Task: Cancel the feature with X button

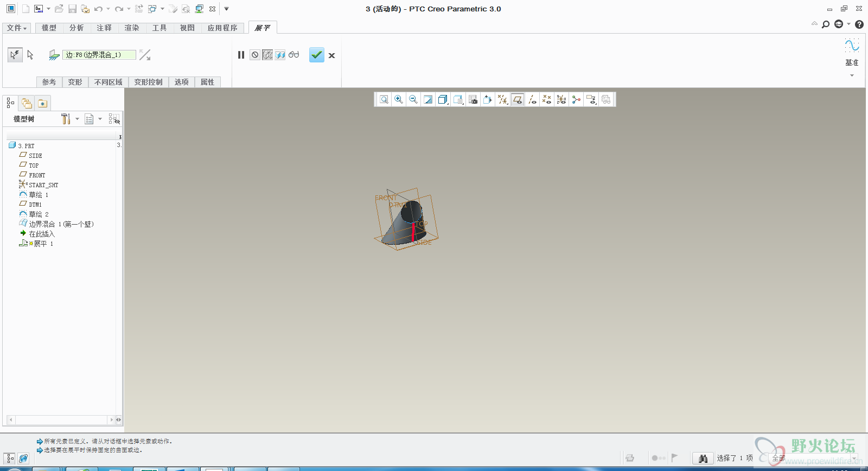Action: (x=331, y=55)
